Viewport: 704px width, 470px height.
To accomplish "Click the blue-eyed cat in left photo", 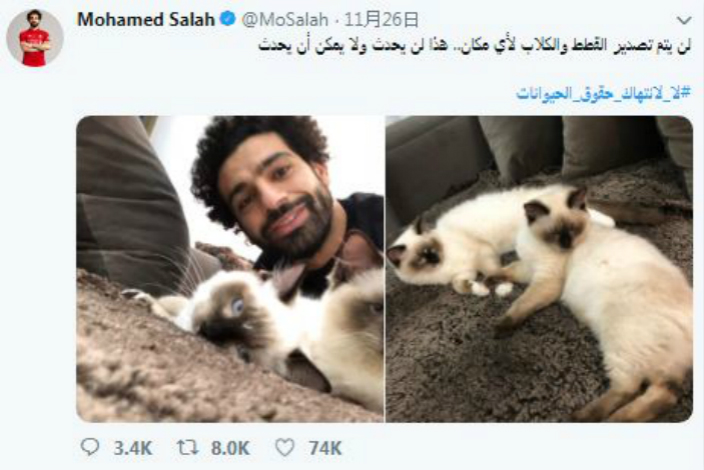I will (x=251, y=323).
